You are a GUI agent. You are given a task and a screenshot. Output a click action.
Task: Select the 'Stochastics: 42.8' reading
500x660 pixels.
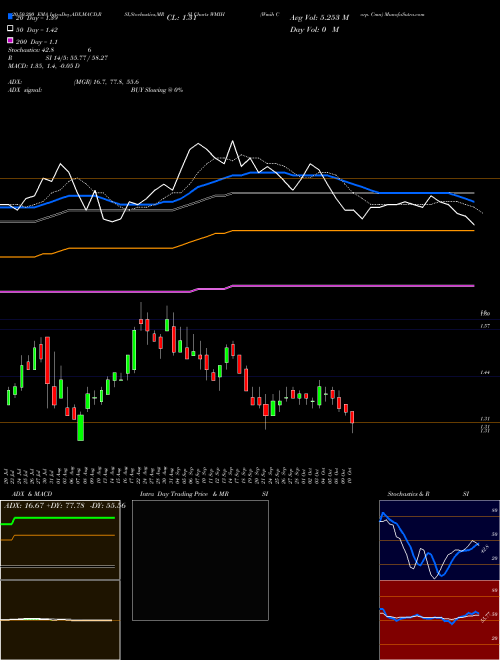coord(29,50)
